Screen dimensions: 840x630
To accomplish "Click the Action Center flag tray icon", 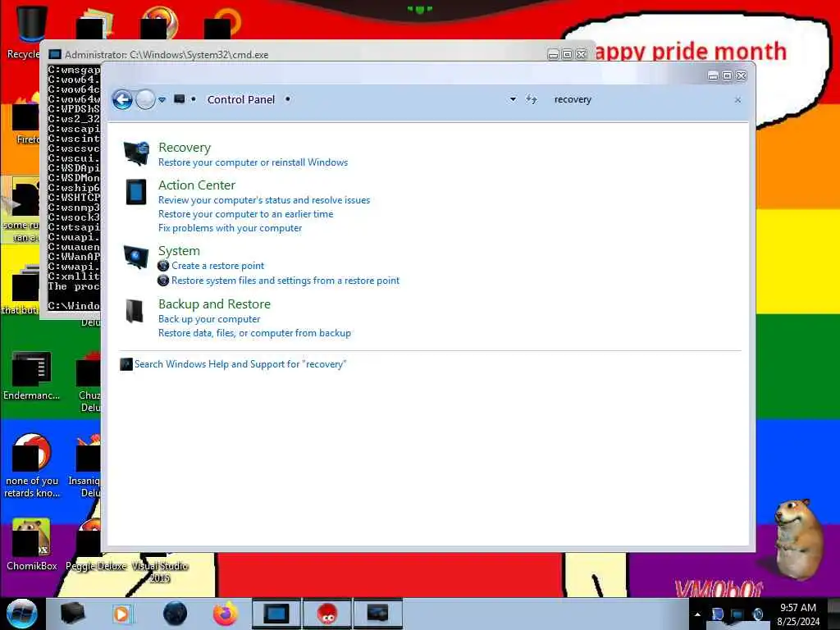I will pos(717,614).
